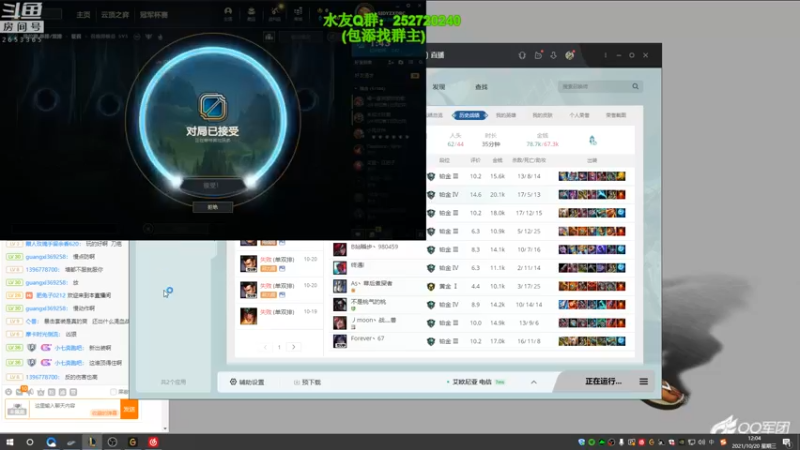Open the emoji icon in chat toolbar
This screenshot has width=800, height=450.
click(9, 392)
